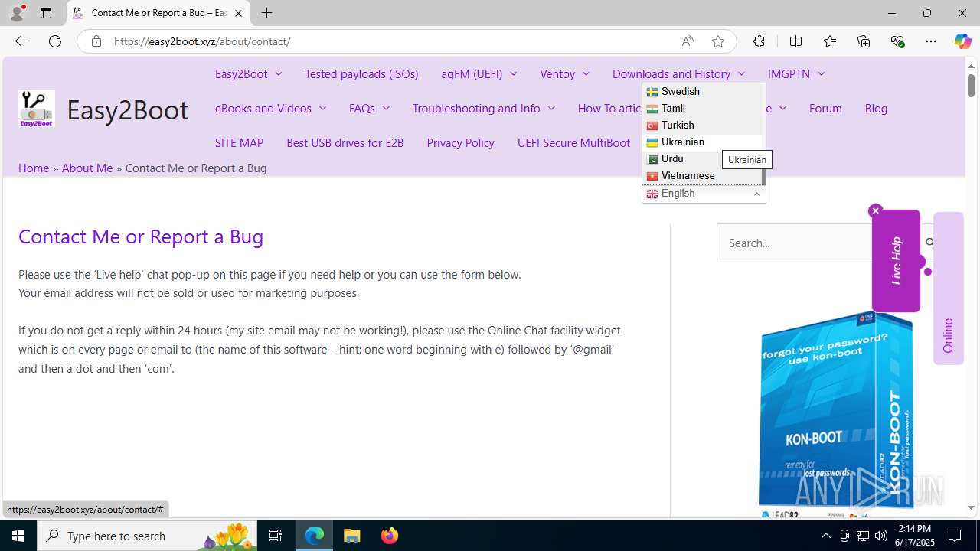This screenshot has height=551, width=980.
Task: Open UEFI Secure MultiBoot link
Action: pos(573,142)
